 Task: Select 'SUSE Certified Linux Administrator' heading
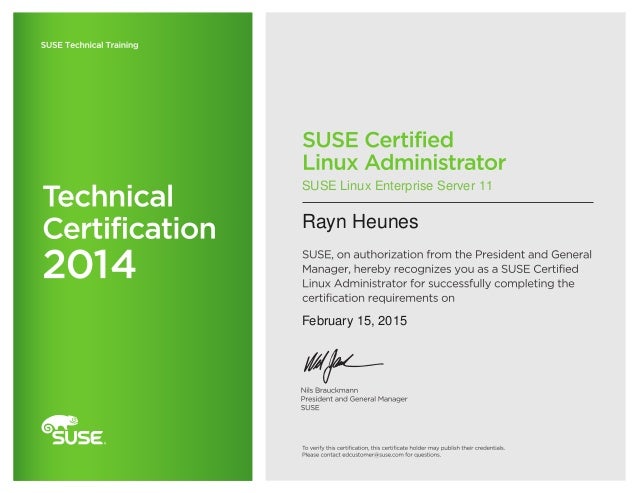click(x=404, y=151)
